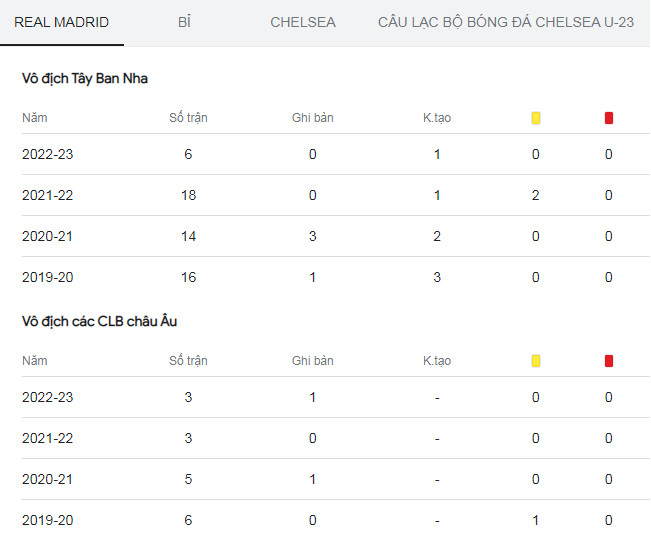Click the K.tạo header in the La Liga table

click(437, 118)
